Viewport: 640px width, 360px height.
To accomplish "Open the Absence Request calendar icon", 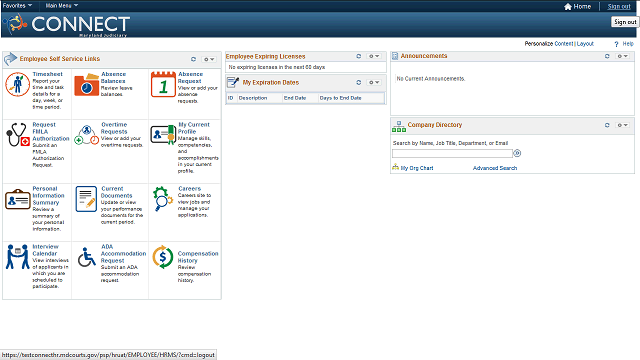I will tap(163, 84).
